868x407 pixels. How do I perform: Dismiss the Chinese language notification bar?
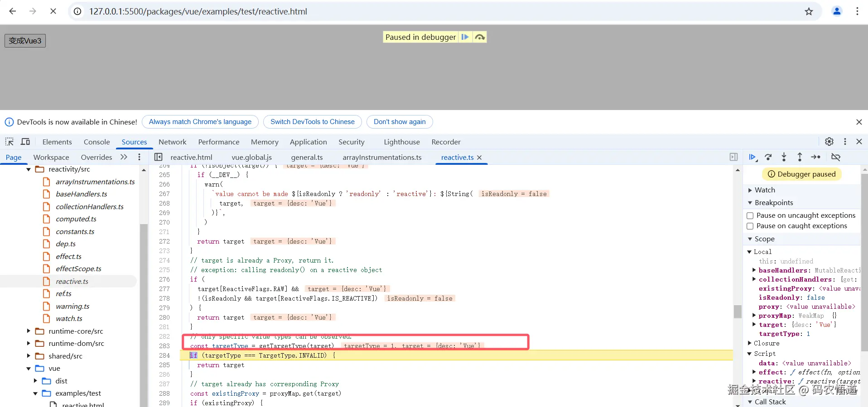click(x=859, y=122)
